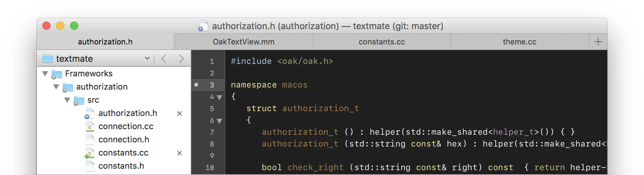Image resolution: width=644 pixels, height=175 pixels.
Task: Select the authorization folder icon
Action: (68, 87)
